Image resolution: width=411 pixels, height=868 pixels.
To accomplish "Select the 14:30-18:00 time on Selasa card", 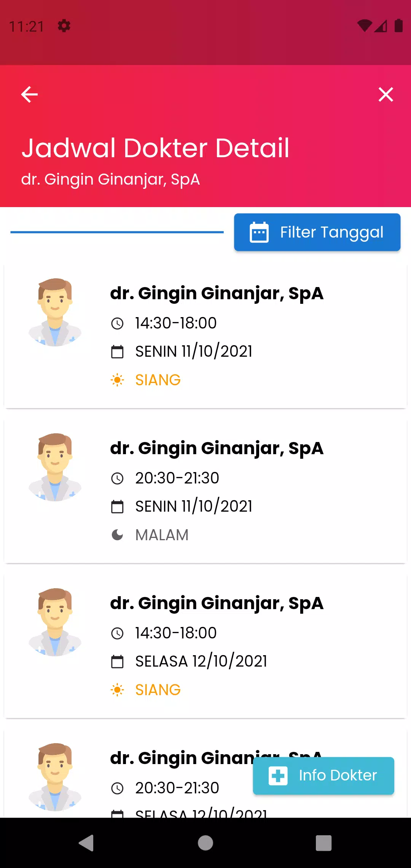I will 176,633.
